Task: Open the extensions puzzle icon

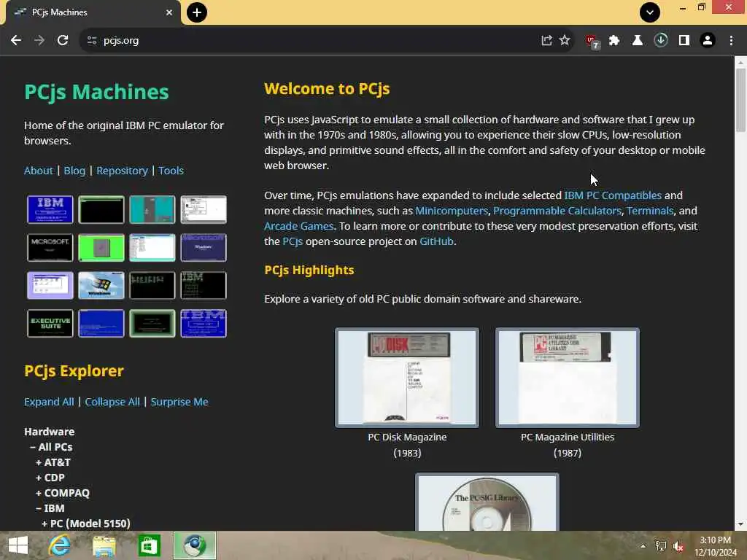Action: tap(614, 41)
